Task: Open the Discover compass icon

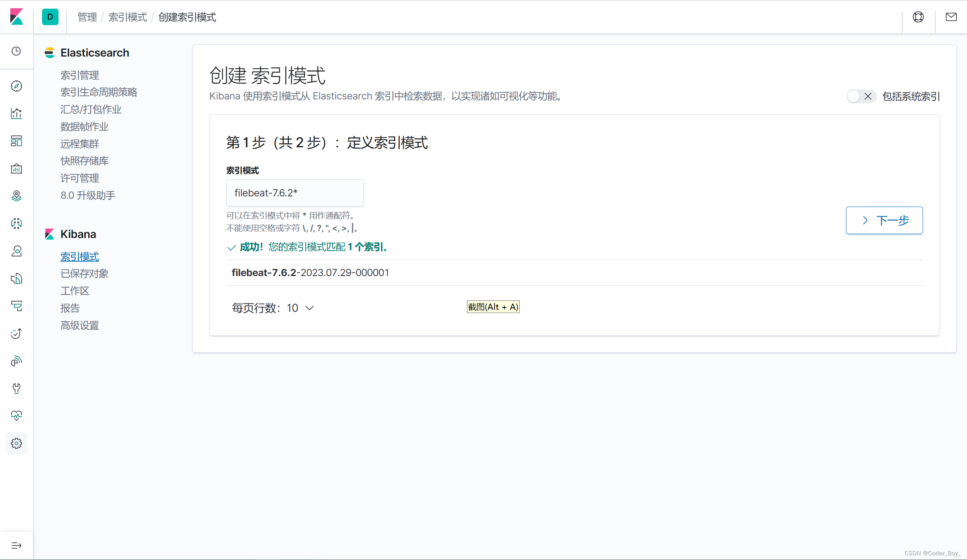Action: pos(16,86)
